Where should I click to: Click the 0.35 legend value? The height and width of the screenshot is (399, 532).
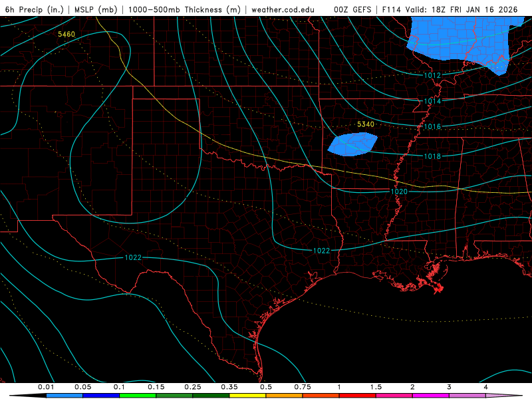coord(229,387)
